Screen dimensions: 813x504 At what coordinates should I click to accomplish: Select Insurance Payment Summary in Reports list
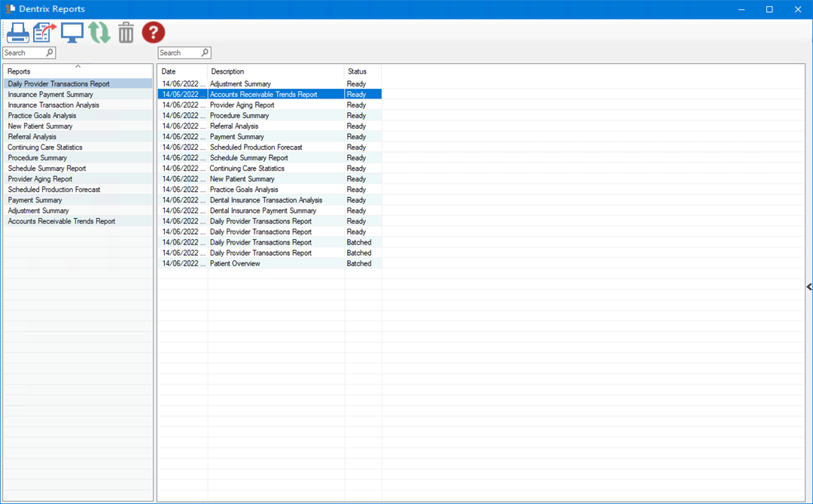50,95
